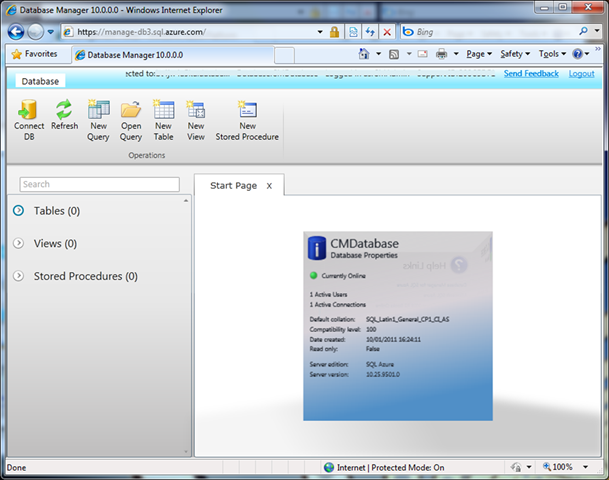
Task: Click the address bar URL field
Action: pyautogui.click(x=195, y=32)
